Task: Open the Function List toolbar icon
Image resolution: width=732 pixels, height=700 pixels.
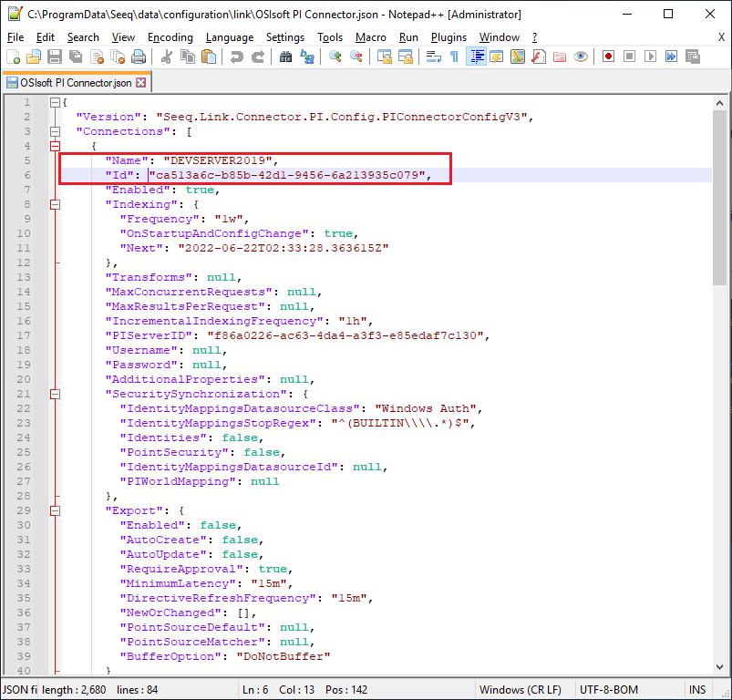Action: 539,57
